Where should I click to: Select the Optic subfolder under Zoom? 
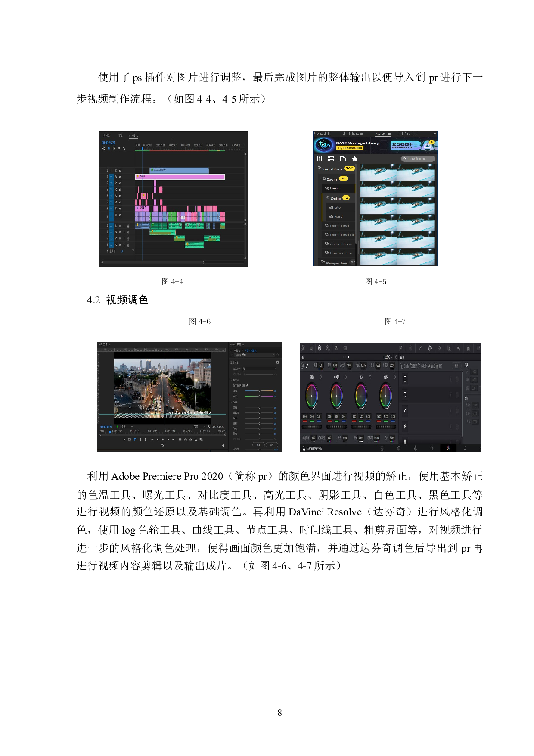(x=335, y=198)
